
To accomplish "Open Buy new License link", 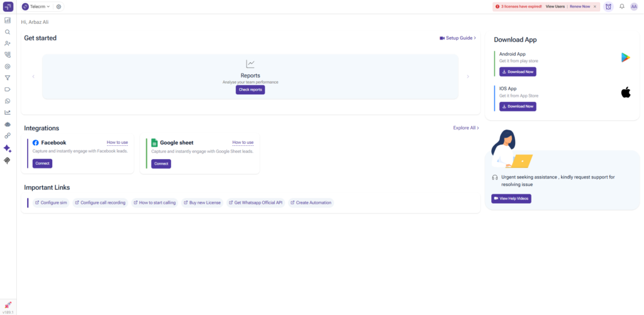I will 203,202.
